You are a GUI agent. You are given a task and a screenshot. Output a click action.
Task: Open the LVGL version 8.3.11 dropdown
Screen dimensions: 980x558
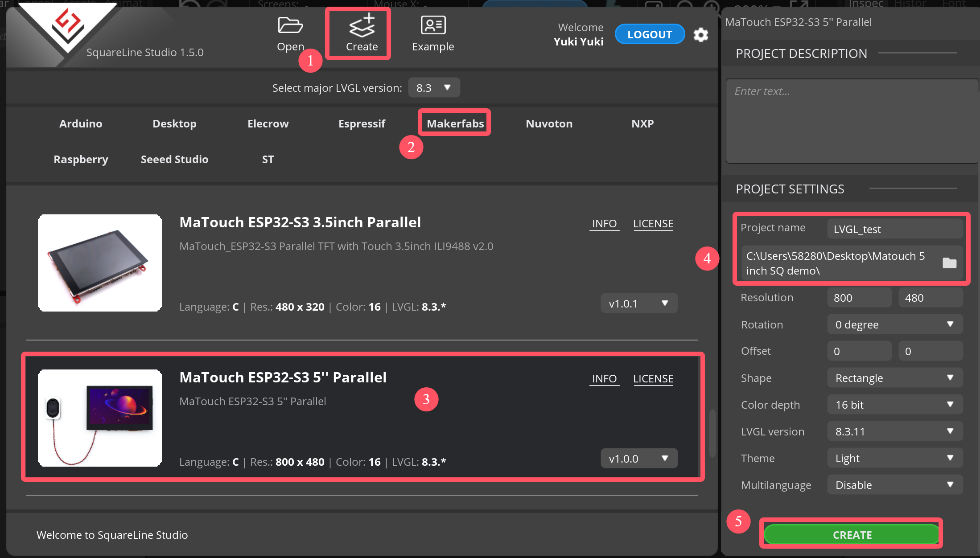895,431
